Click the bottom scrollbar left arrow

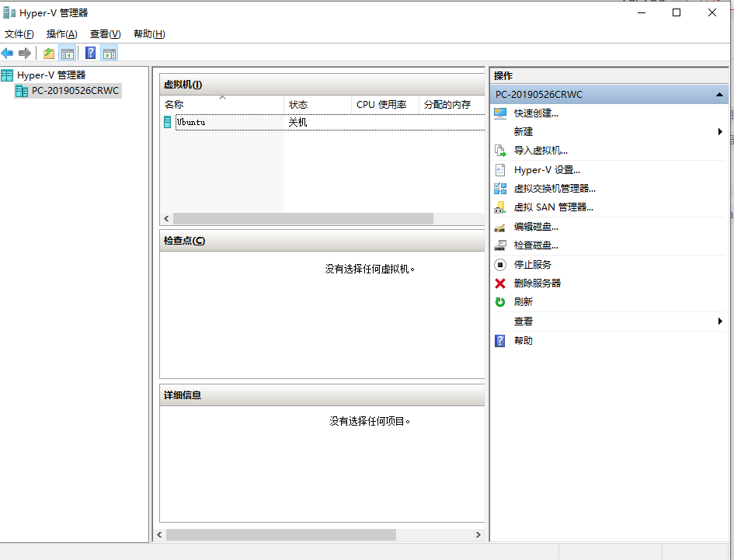click(160, 534)
